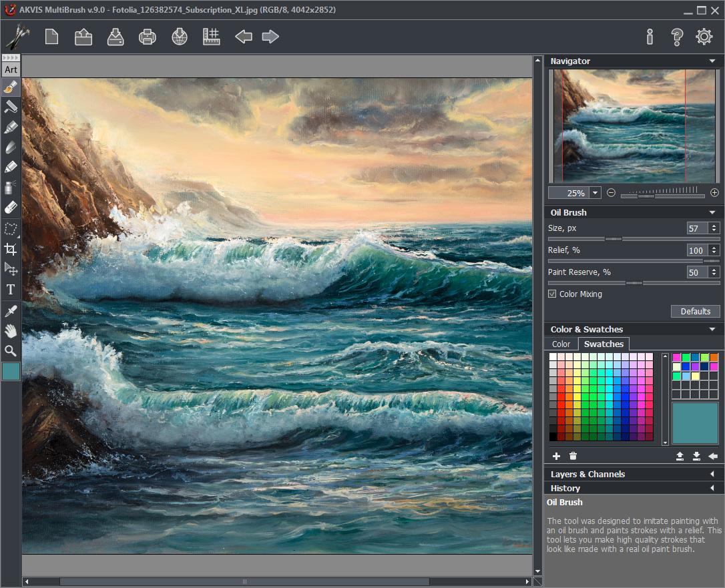Select the Text tool
Viewport: 725px width, 588px height.
(11, 290)
